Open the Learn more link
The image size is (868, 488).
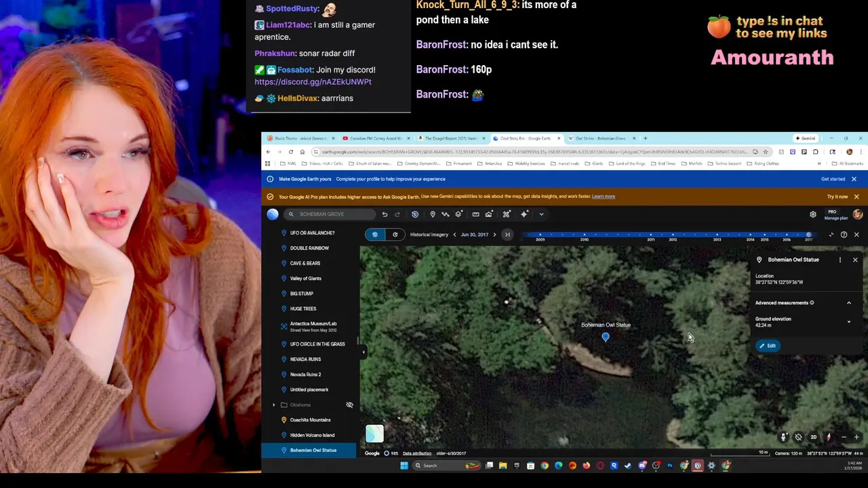(x=604, y=197)
